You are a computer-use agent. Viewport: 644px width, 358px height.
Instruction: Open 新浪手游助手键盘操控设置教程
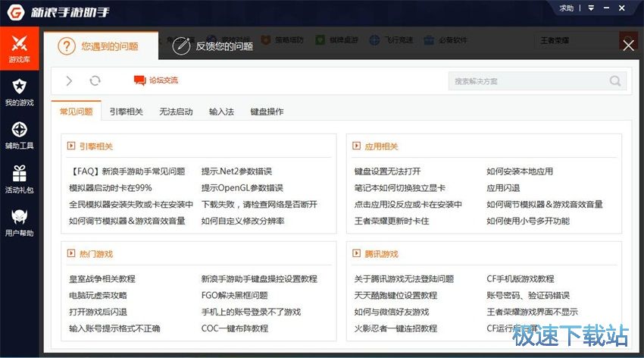click(259, 278)
